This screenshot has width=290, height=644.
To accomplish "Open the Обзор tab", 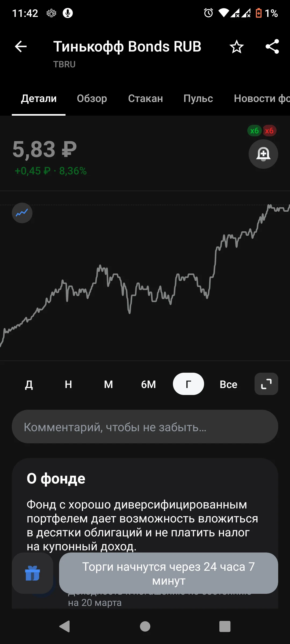I will click(92, 98).
